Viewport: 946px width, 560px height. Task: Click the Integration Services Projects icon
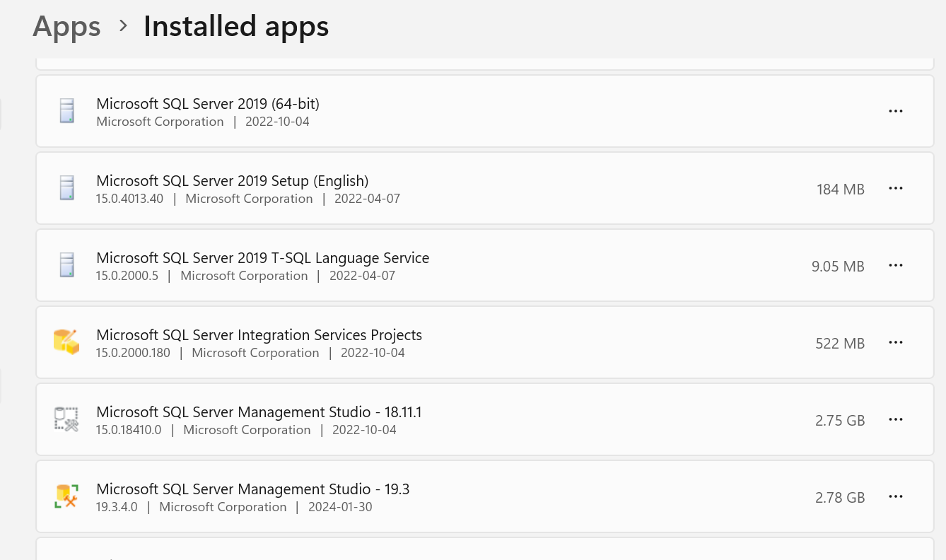[x=66, y=342]
